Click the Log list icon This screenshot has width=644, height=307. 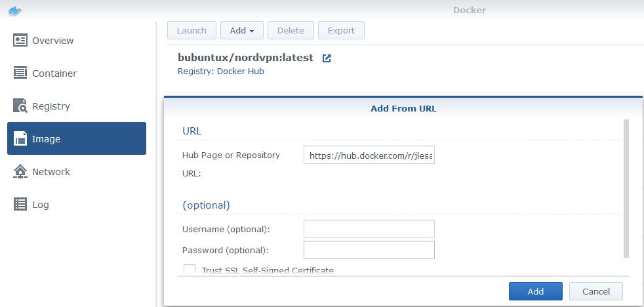click(x=20, y=204)
